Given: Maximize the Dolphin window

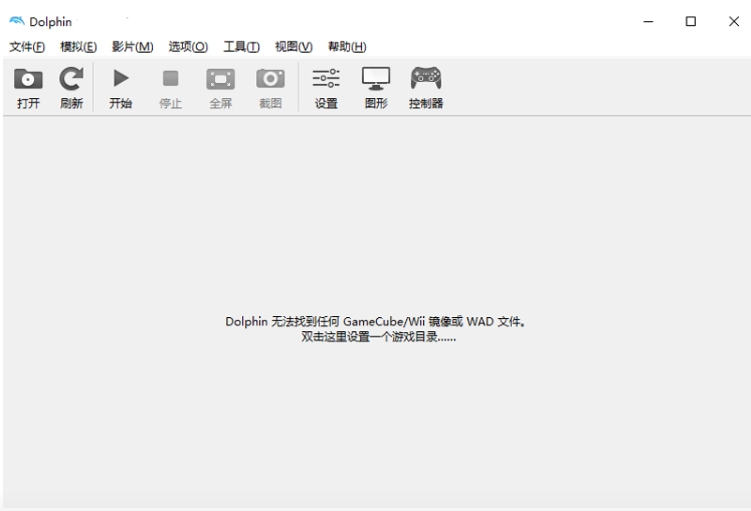Looking at the screenshot, I should 691,22.
